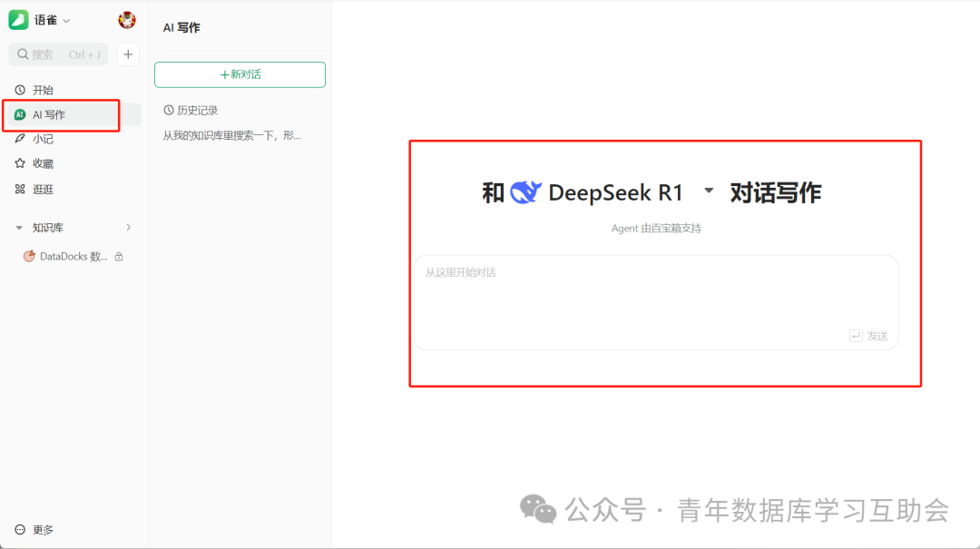Click the DeepSeek R1 model name
This screenshot has width=980, height=549.
615,192
